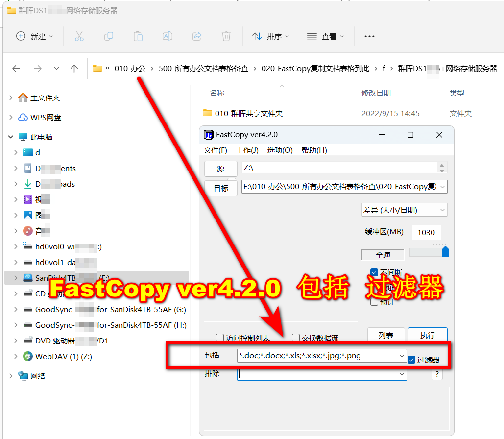The width and height of the screenshot is (504, 439).
Task: Open the 包括 include filter dropdown arrow
Action: (x=402, y=356)
